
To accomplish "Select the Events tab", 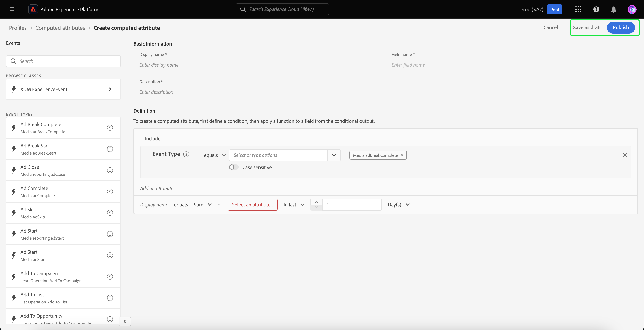I will click(13, 43).
